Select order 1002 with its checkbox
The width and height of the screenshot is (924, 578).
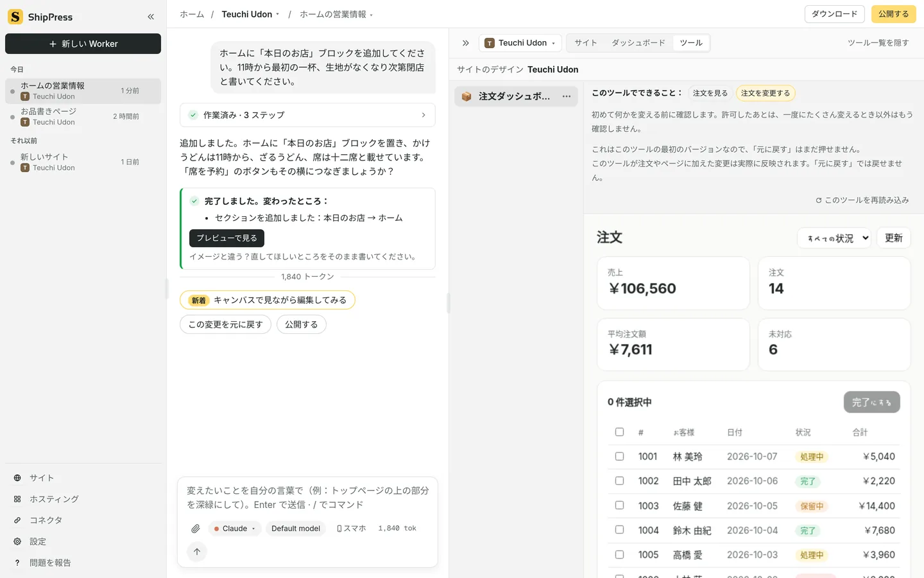tap(619, 481)
